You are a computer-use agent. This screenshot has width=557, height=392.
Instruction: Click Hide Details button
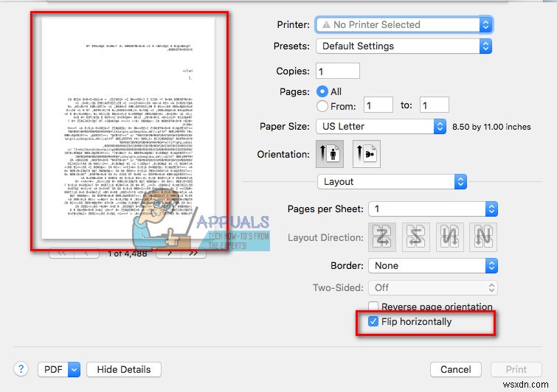[x=124, y=370]
